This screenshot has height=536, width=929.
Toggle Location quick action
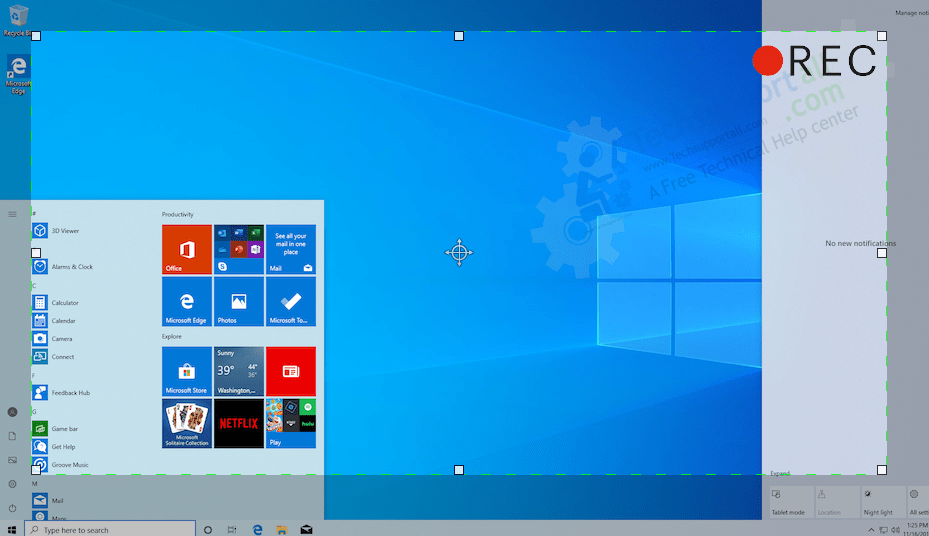838,502
